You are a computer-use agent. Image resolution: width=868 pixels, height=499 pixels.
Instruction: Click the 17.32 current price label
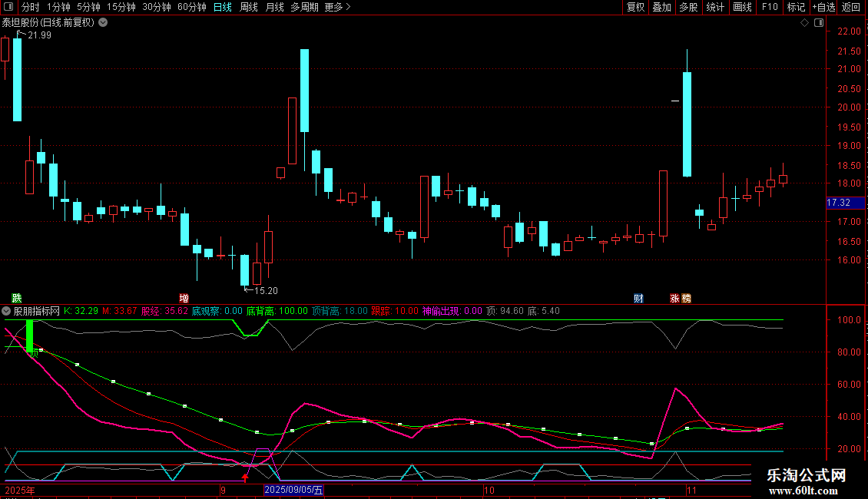pos(838,203)
